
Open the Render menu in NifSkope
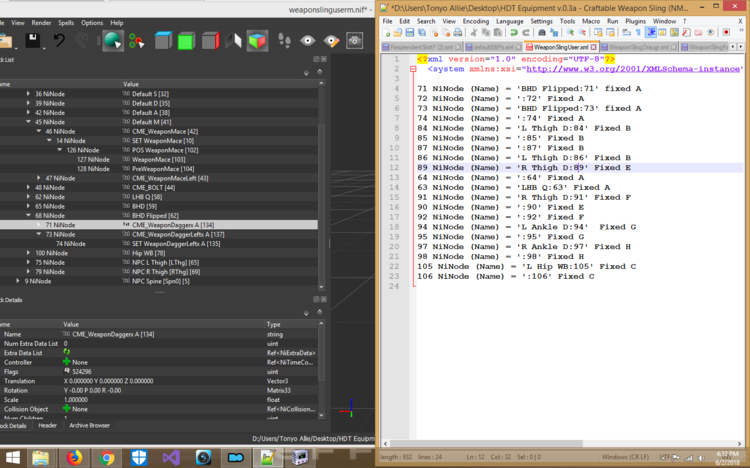pyautogui.click(x=41, y=22)
